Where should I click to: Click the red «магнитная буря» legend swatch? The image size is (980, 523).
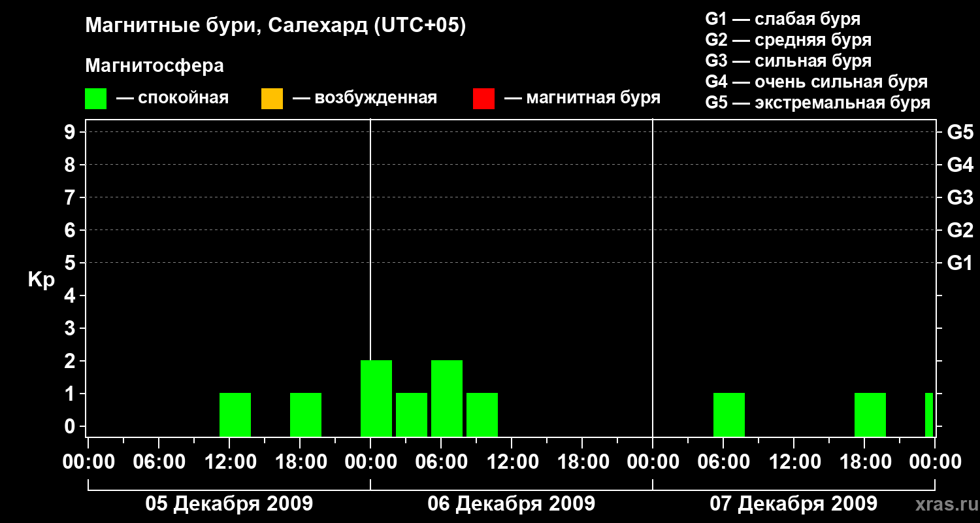point(483,98)
